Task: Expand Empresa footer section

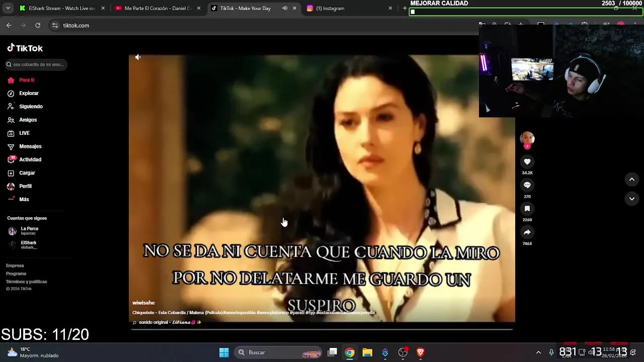Action: (15, 265)
